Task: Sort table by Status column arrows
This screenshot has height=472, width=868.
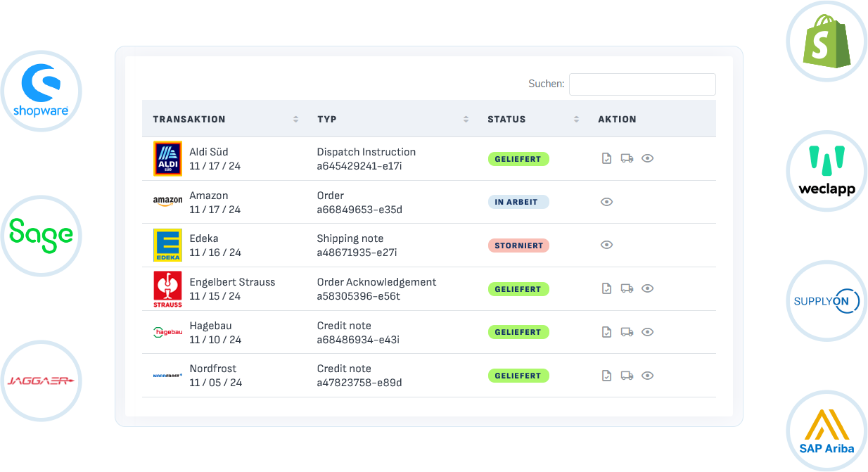Action: pos(577,120)
